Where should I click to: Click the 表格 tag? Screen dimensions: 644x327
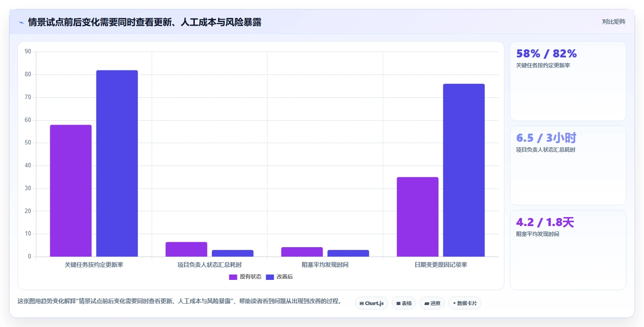pyautogui.click(x=404, y=303)
